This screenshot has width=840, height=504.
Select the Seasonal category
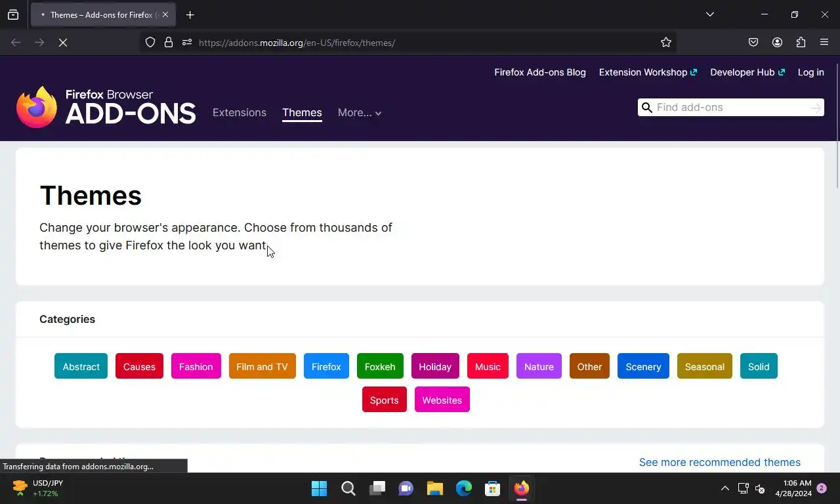tap(705, 366)
